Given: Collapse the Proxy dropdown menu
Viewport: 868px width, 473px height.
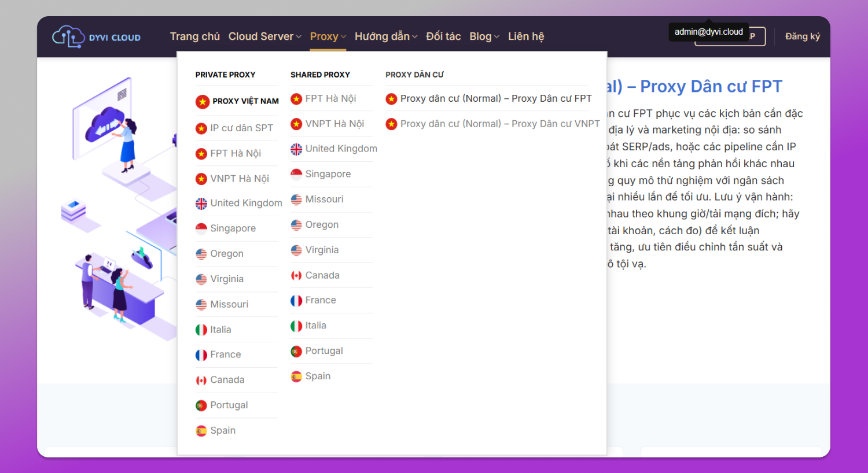Looking at the screenshot, I should tap(328, 36).
